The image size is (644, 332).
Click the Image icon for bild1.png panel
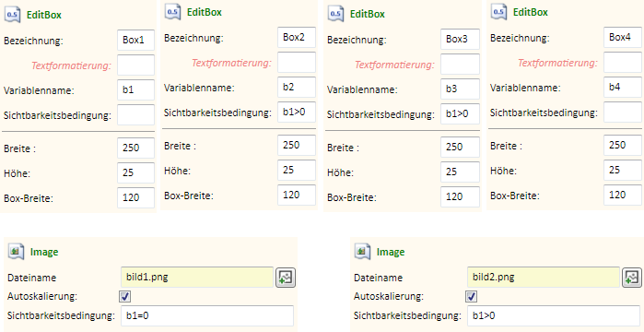point(16,251)
